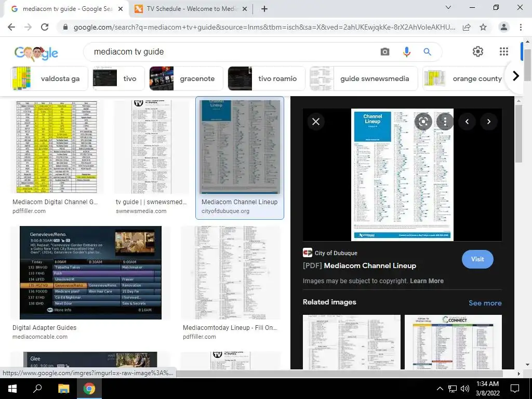Click the address bar URL
This screenshot has width=532, height=399.
point(264,27)
